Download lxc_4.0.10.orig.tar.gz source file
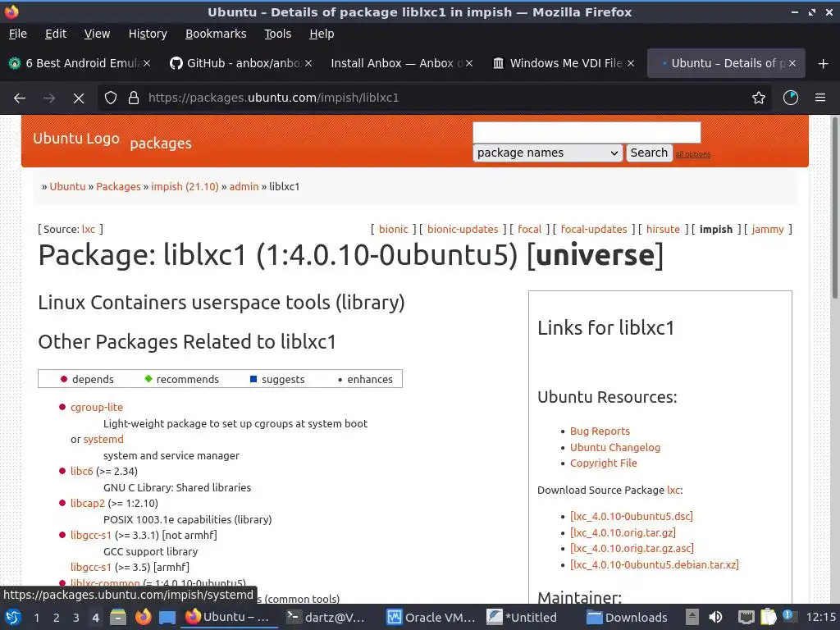Screen dimensions: 840x630 point(623,533)
